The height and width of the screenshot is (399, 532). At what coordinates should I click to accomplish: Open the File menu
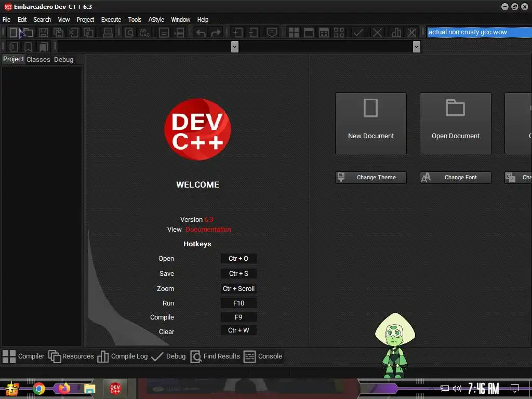(6, 20)
